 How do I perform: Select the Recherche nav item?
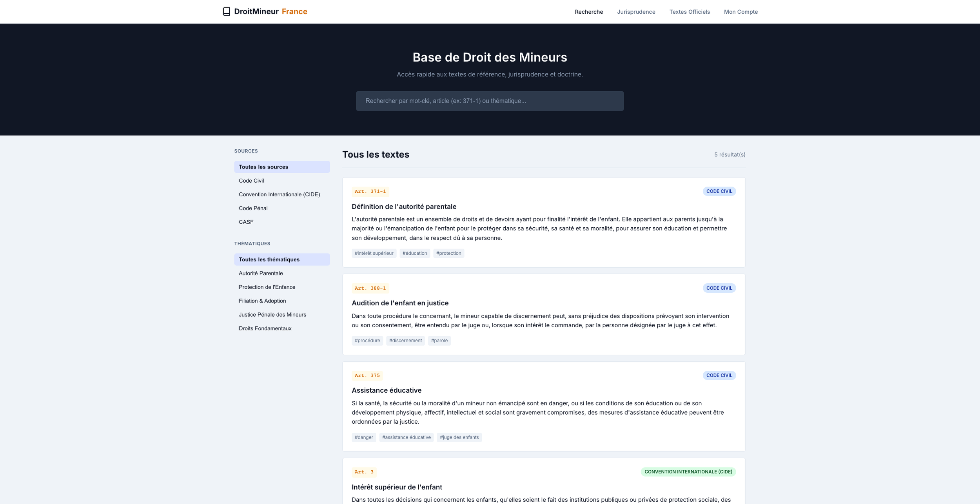click(588, 12)
